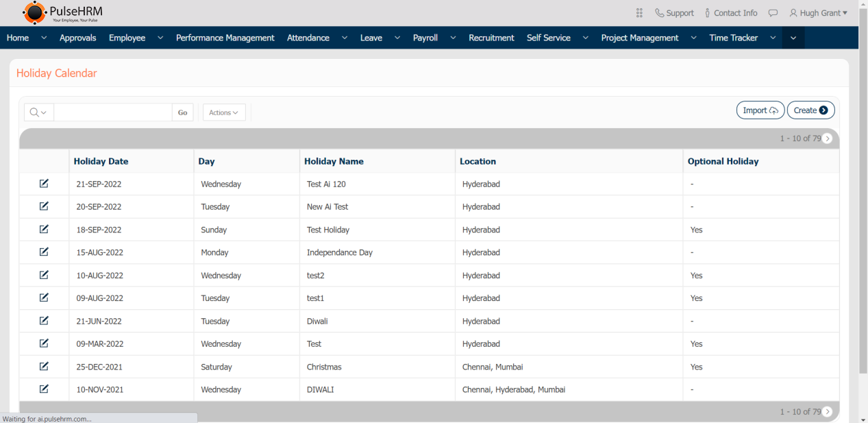Click the Create button

pyautogui.click(x=810, y=110)
